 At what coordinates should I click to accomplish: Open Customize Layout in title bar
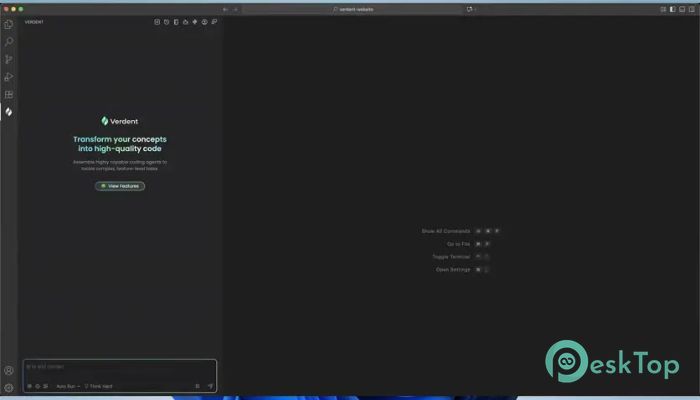[663, 9]
